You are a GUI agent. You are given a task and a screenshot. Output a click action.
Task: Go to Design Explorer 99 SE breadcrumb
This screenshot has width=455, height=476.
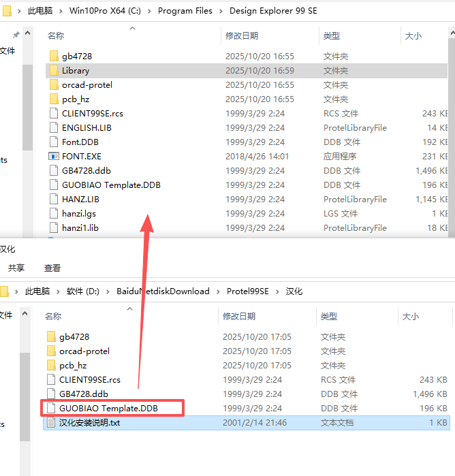click(x=273, y=11)
